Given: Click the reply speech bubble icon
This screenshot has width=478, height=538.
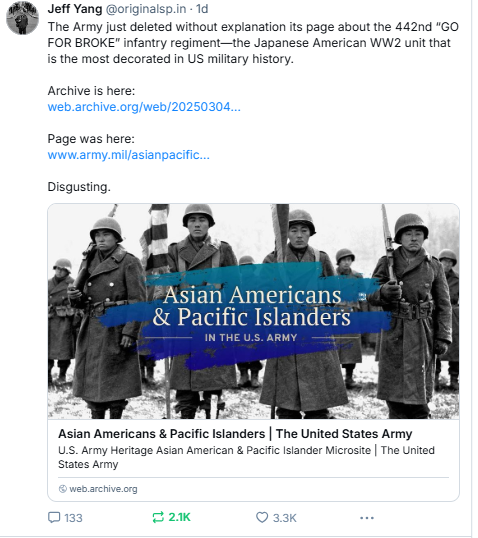Looking at the screenshot, I should coord(54,517).
